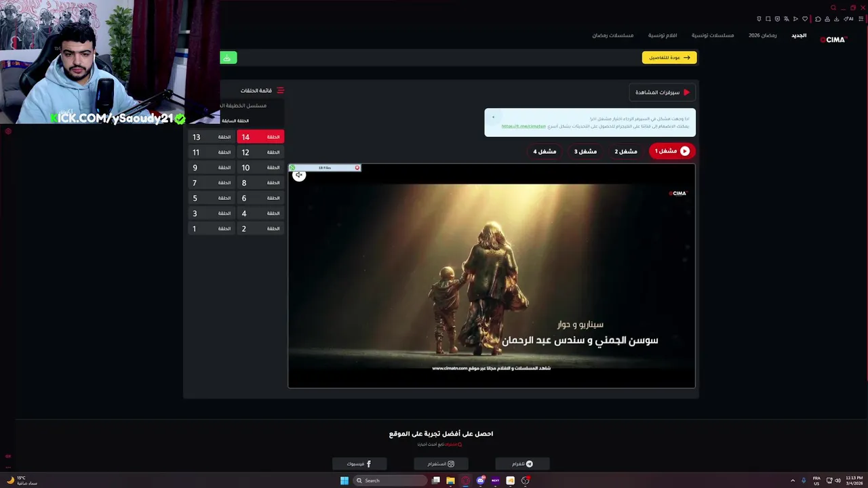868x488 pixels.
Task: Select episode 10 in the list
Action: [x=260, y=167]
